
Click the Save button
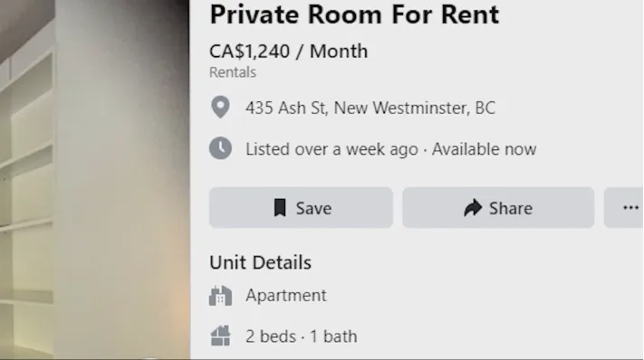[x=301, y=208]
